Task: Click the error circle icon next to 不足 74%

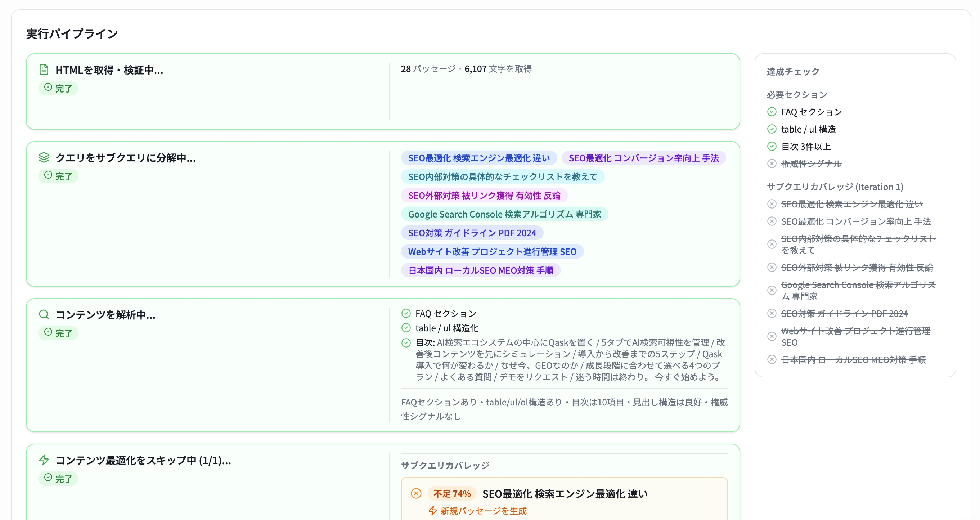Action: (417, 493)
